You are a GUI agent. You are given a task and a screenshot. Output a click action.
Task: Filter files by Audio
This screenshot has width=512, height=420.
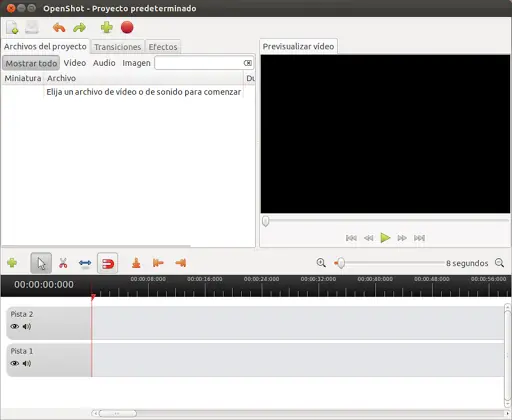[x=104, y=63]
